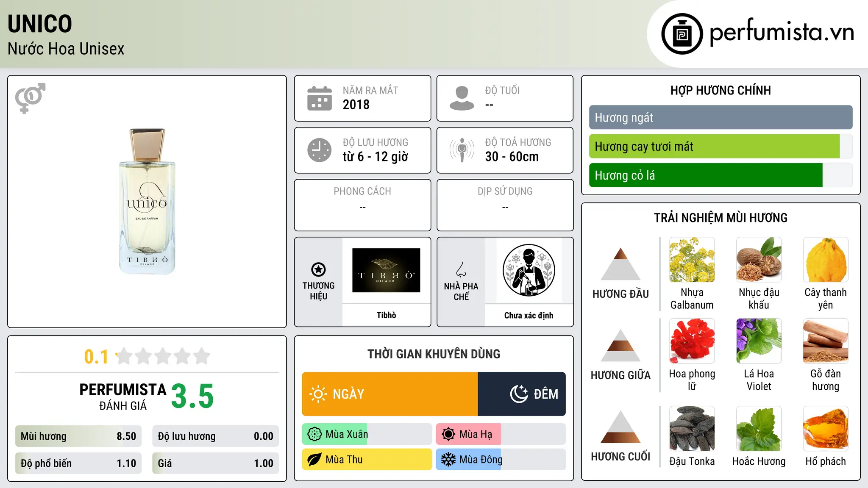
Task: Select the Hổ phách note image
Action: [826, 429]
